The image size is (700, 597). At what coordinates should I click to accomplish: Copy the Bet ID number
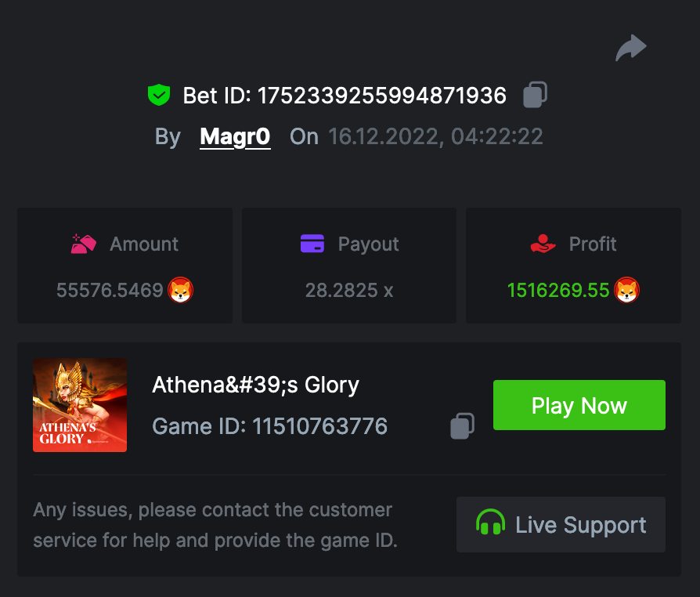click(535, 95)
